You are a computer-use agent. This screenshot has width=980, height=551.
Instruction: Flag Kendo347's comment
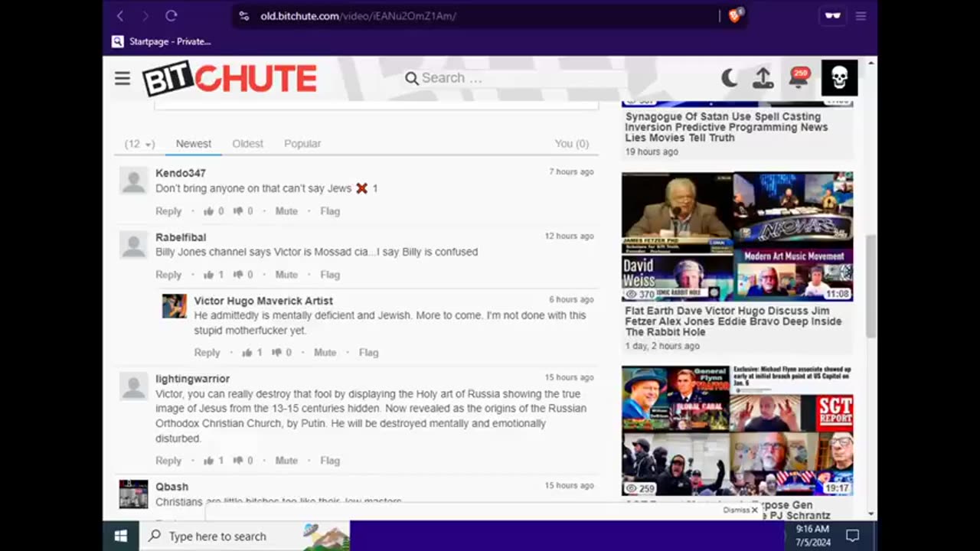tap(330, 211)
